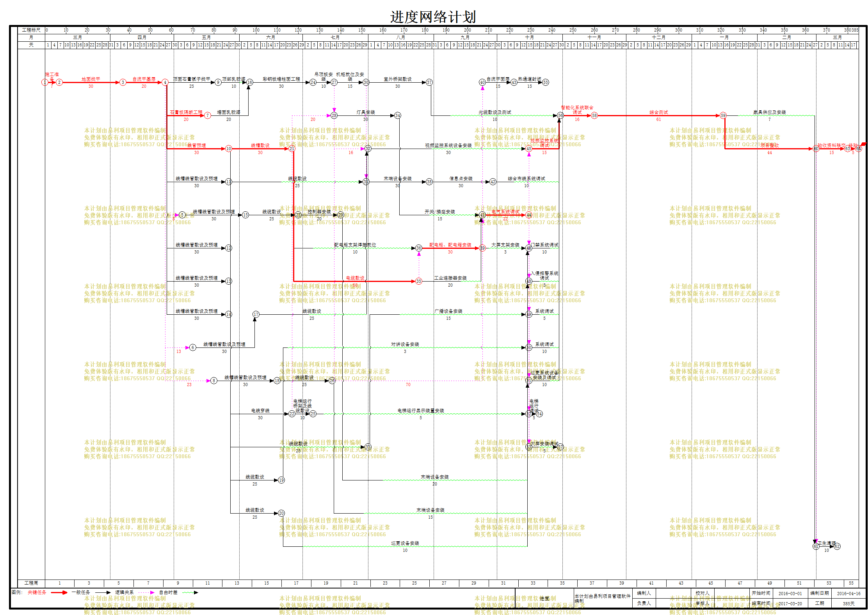
Task: Select the 配电柜支架焊接就位 task label
Action: [x=355, y=245]
